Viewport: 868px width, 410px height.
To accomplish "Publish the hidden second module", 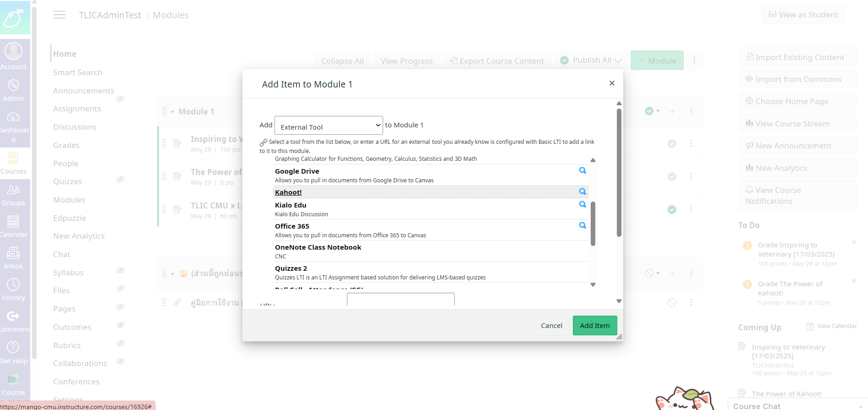I will click(x=649, y=273).
